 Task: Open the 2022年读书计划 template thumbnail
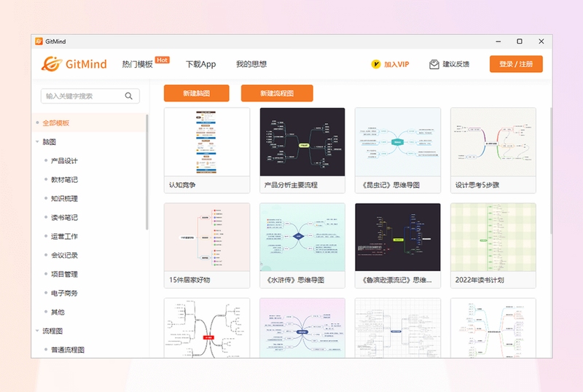click(493, 237)
